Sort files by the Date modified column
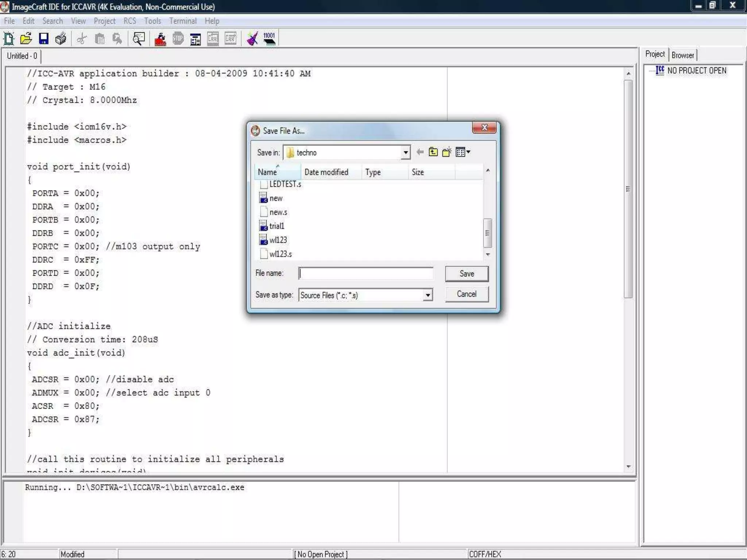 (331, 172)
